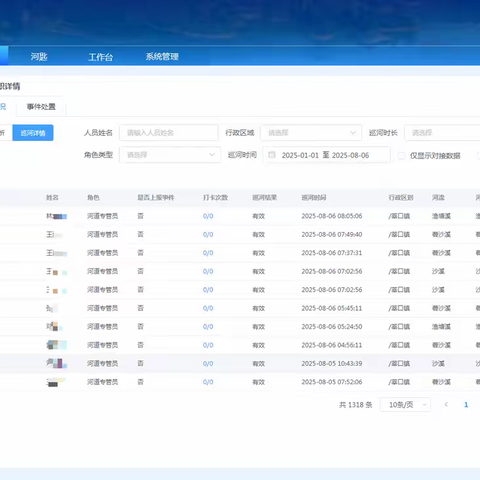480x480 pixels.
Task: Open 0/0 link in the 2025-08-05 07:52:06 row
Action: (208, 382)
